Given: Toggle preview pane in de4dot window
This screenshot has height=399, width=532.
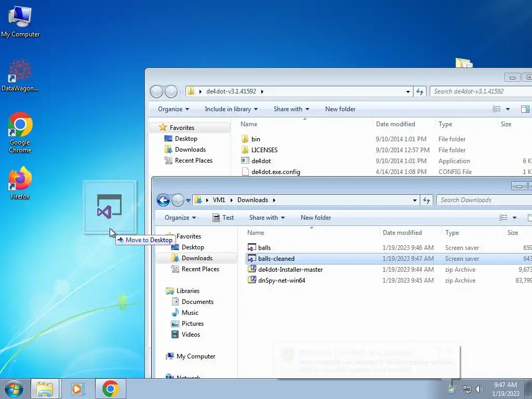Looking at the screenshot, I should 525,109.
